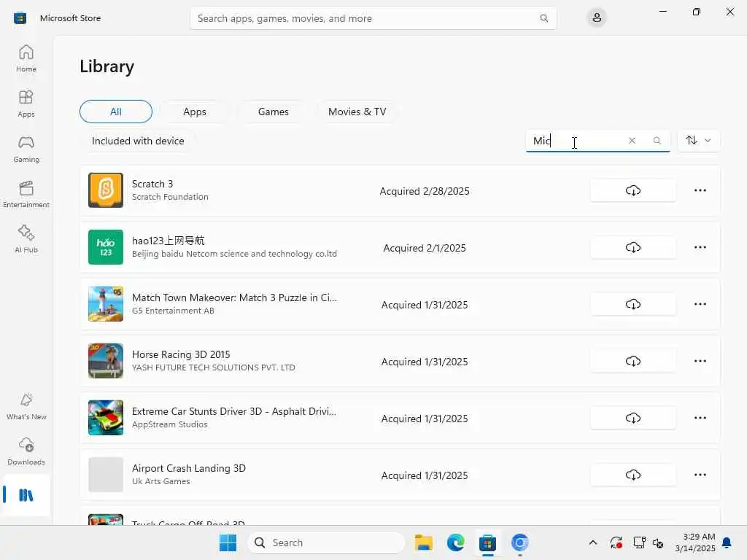Open more options for Extreme Car Stunts
The height and width of the screenshot is (560, 747).
700,418
